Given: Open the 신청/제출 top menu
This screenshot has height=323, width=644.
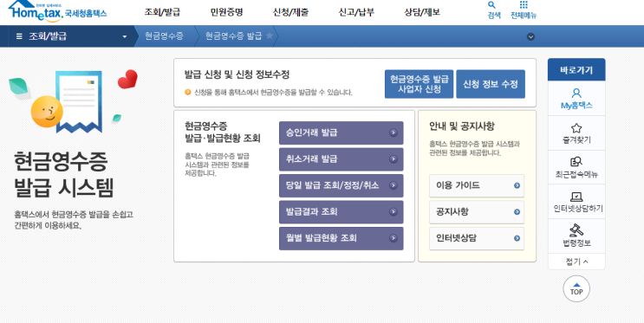Looking at the screenshot, I should click(290, 12).
